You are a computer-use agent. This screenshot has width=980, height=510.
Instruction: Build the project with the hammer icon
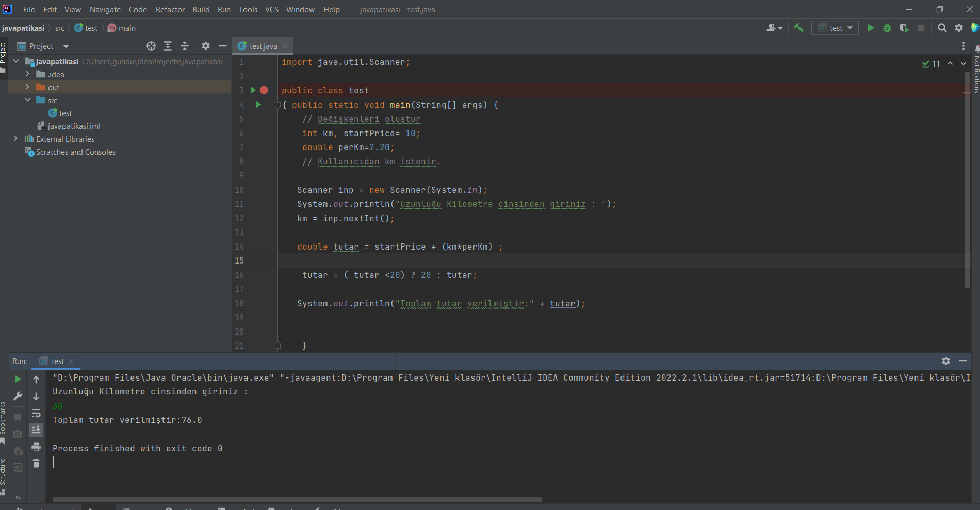click(798, 28)
